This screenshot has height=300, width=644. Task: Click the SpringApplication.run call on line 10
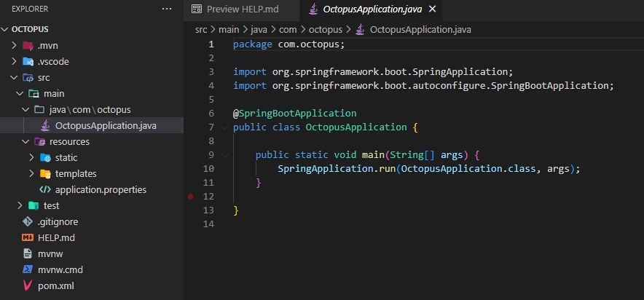429,169
